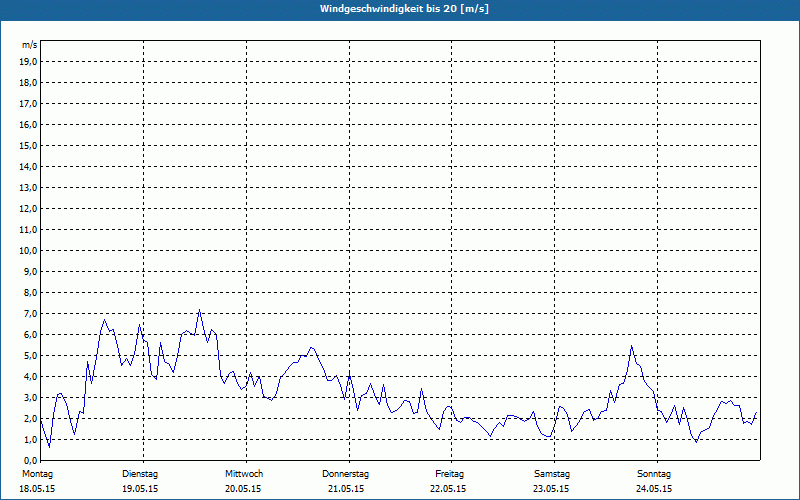
Task: Select the 'Dienstag' day label
Action: click(140, 474)
